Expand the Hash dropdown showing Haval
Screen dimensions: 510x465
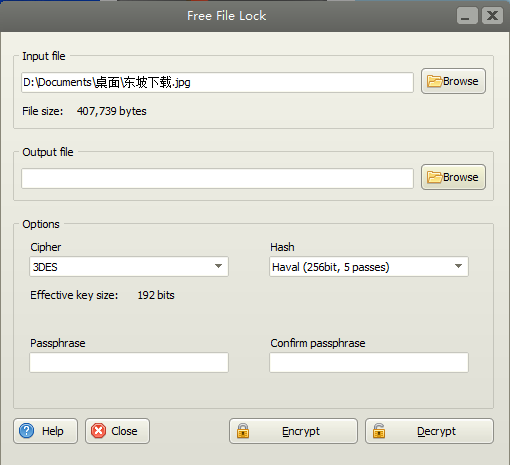[x=369, y=267]
